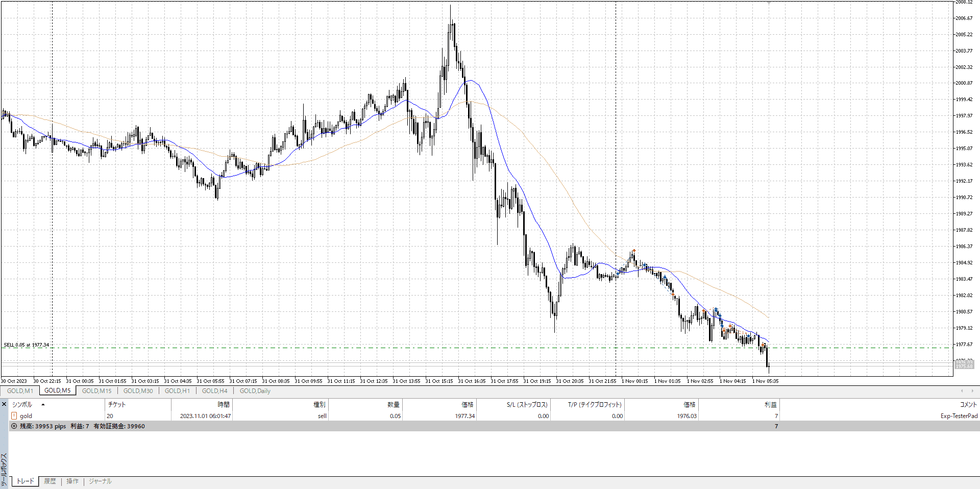Click the balance summary row circle icon
Viewport: 980px width, 489px height.
pyautogui.click(x=14, y=426)
